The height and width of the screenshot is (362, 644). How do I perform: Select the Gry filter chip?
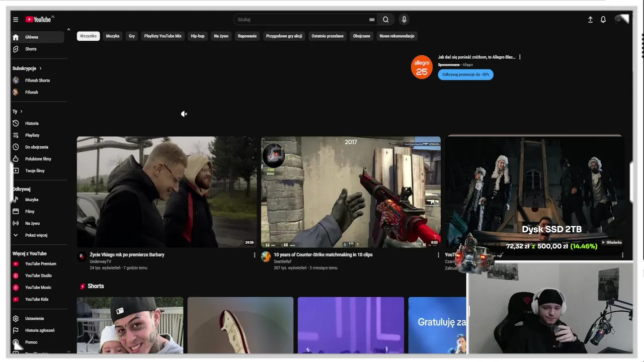(x=132, y=36)
